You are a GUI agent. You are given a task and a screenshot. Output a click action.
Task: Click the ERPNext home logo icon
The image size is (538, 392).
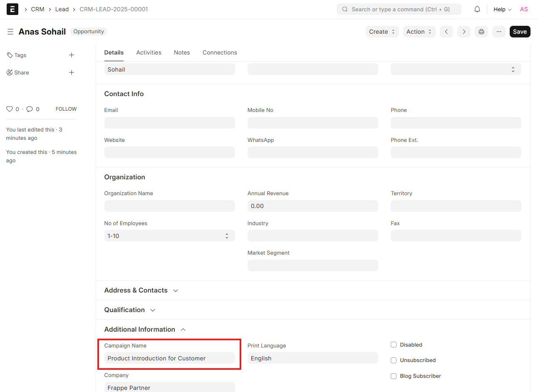(12, 9)
